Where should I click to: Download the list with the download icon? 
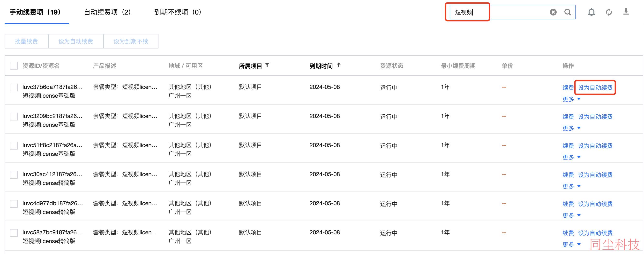(x=626, y=12)
